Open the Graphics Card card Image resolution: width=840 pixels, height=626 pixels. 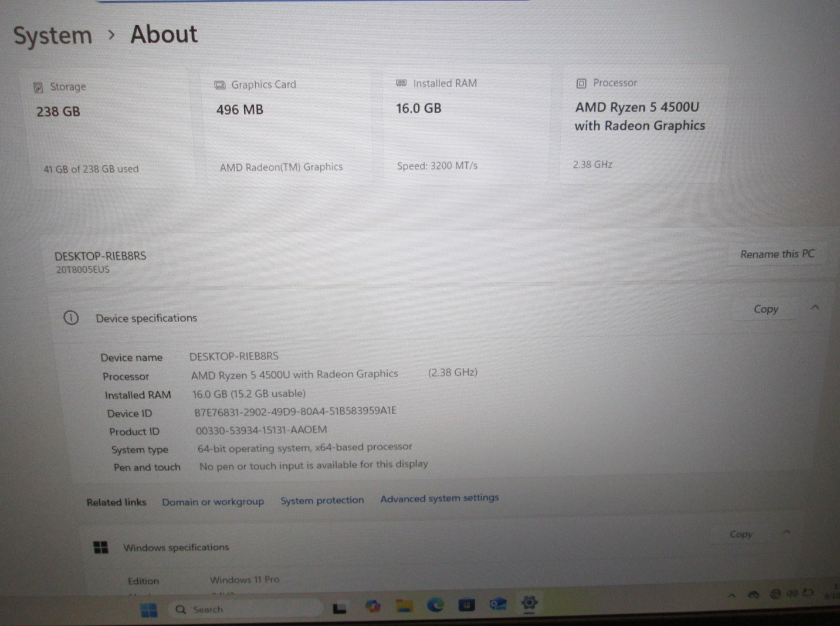[x=286, y=126]
